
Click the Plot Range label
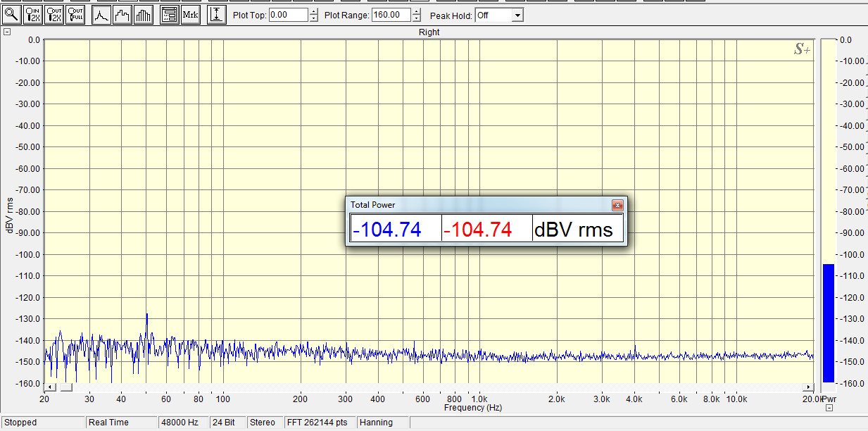click(x=346, y=15)
